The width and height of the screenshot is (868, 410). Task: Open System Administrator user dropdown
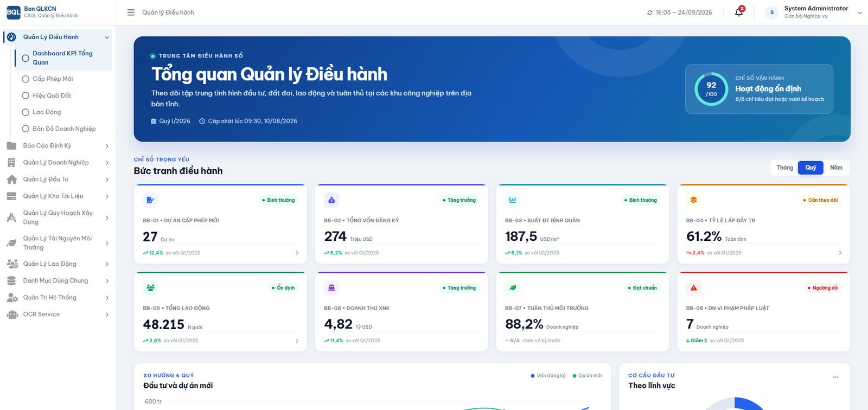[x=813, y=12]
